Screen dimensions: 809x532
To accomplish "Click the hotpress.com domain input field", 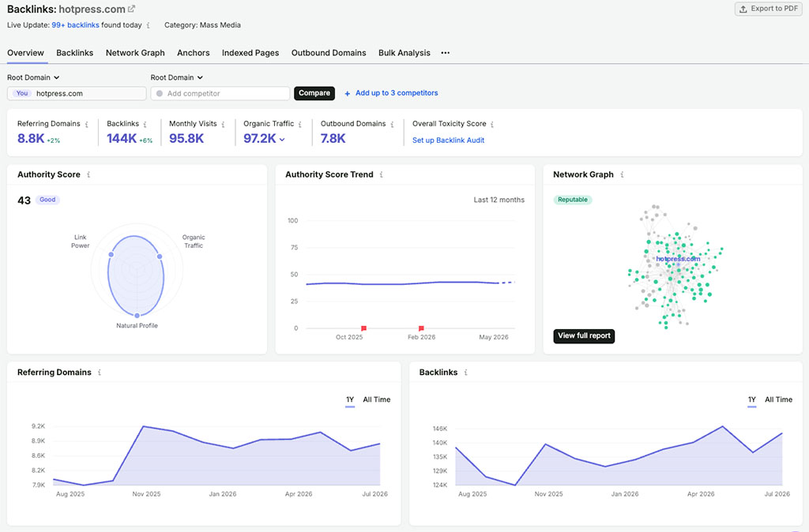I will click(77, 93).
